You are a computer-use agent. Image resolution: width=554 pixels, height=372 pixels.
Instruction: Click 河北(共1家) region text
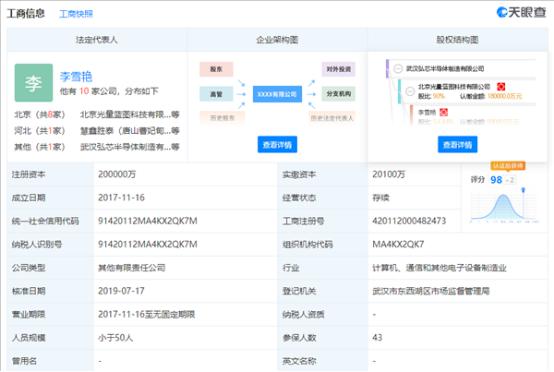coord(40,131)
